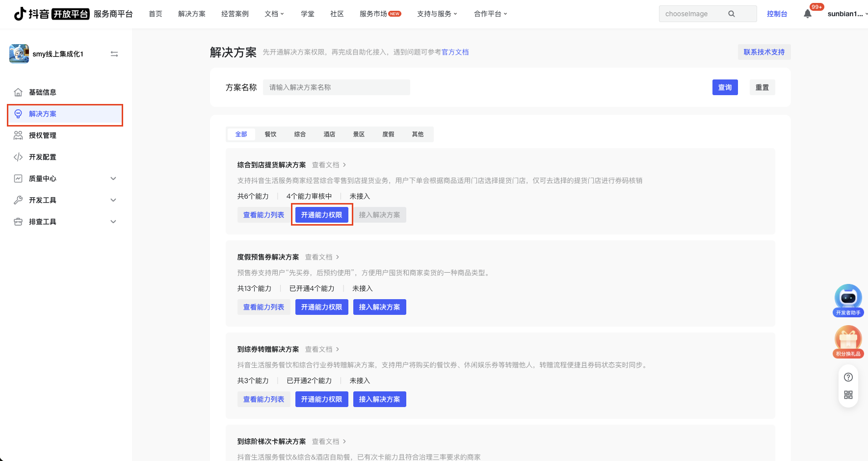The width and height of the screenshot is (868, 461).
Task: Click the Douyin Open Platform logo
Action: (x=52, y=14)
